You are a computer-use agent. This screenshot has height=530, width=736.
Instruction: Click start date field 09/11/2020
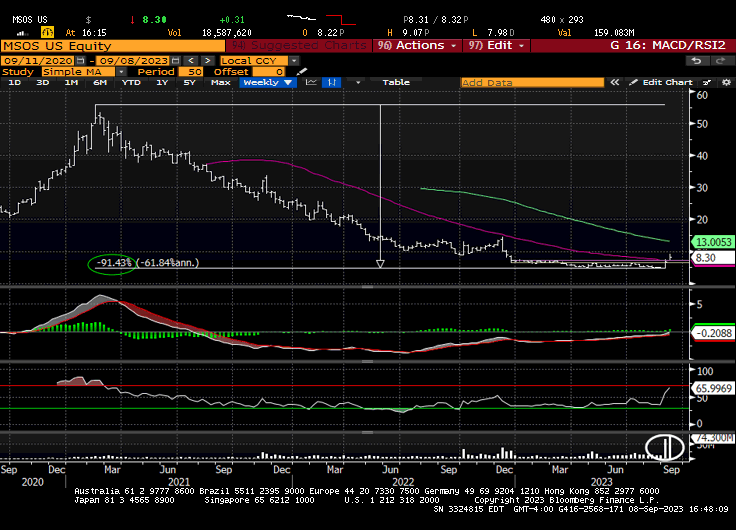coord(38,61)
